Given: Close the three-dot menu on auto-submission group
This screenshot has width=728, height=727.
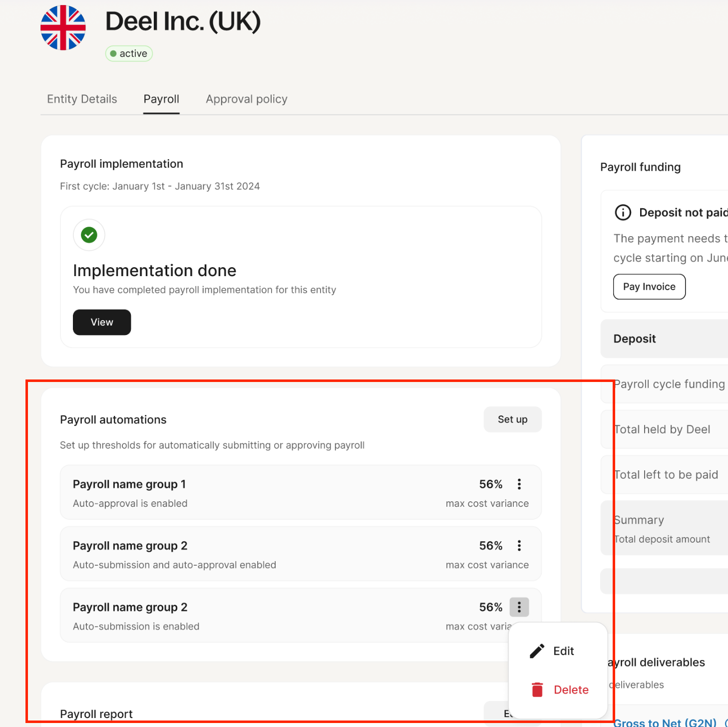Looking at the screenshot, I should [519, 607].
